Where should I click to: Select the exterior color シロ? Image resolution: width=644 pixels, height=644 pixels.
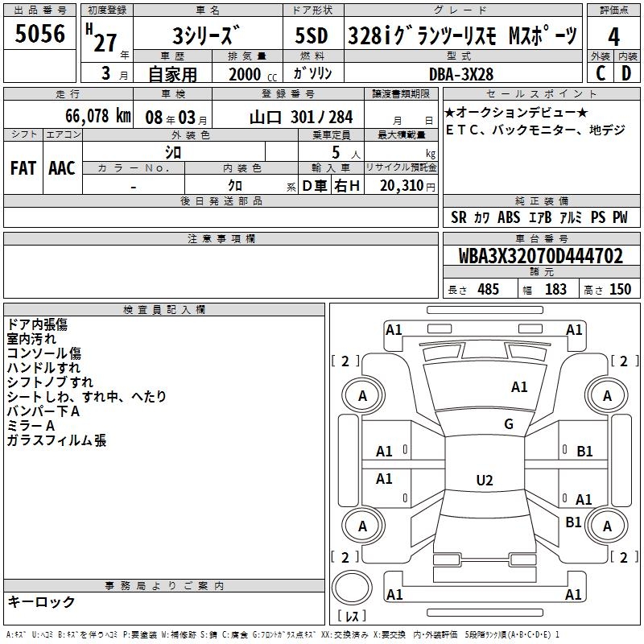(x=173, y=153)
